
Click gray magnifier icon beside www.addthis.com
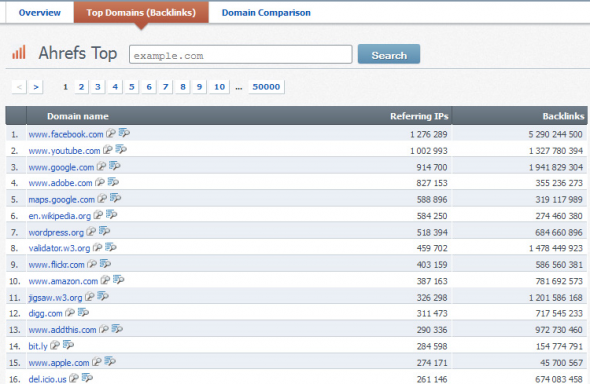pyautogui.click(x=104, y=329)
